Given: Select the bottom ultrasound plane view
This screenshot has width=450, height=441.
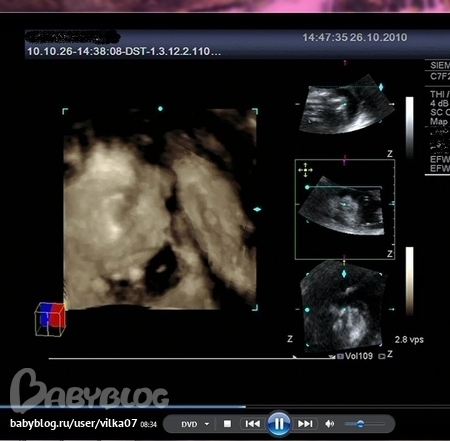Looking at the screenshot, I should click(344, 307).
